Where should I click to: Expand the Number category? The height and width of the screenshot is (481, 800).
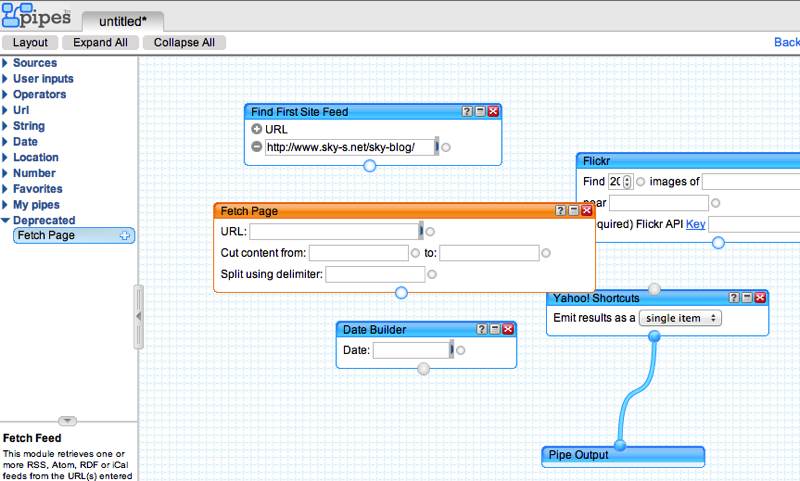[5, 173]
